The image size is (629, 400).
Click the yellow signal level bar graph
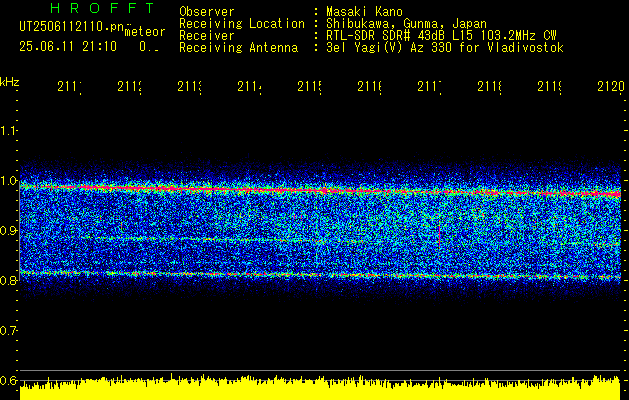tap(320, 388)
